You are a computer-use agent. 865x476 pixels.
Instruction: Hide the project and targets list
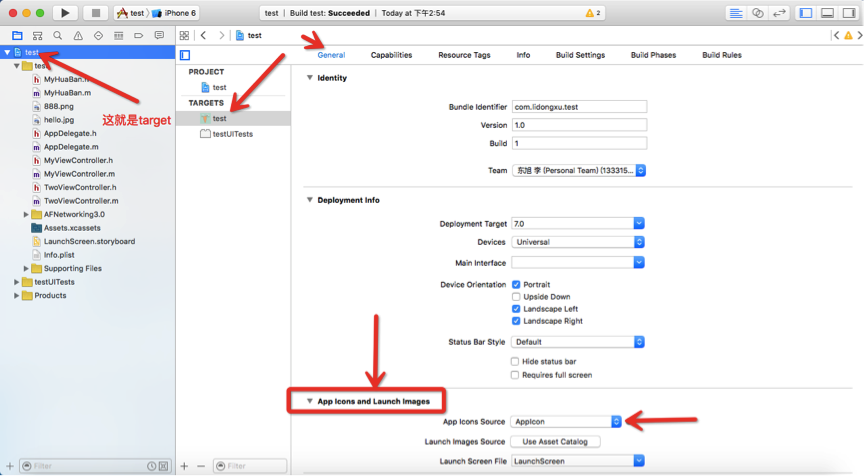coord(185,55)
